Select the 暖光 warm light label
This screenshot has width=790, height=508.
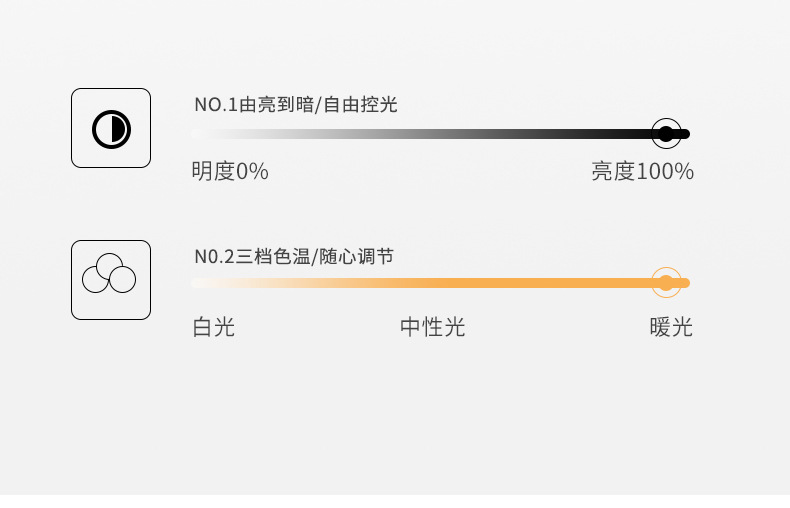click(670, 327)
